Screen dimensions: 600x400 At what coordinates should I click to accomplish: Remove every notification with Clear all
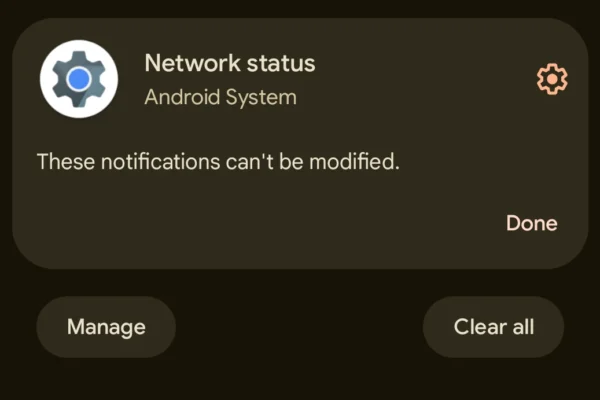click(493, 327)
